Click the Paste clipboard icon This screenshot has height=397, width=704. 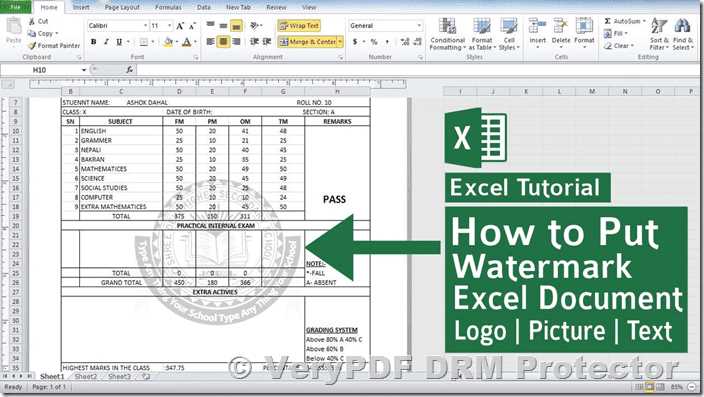tap(13, 27)
